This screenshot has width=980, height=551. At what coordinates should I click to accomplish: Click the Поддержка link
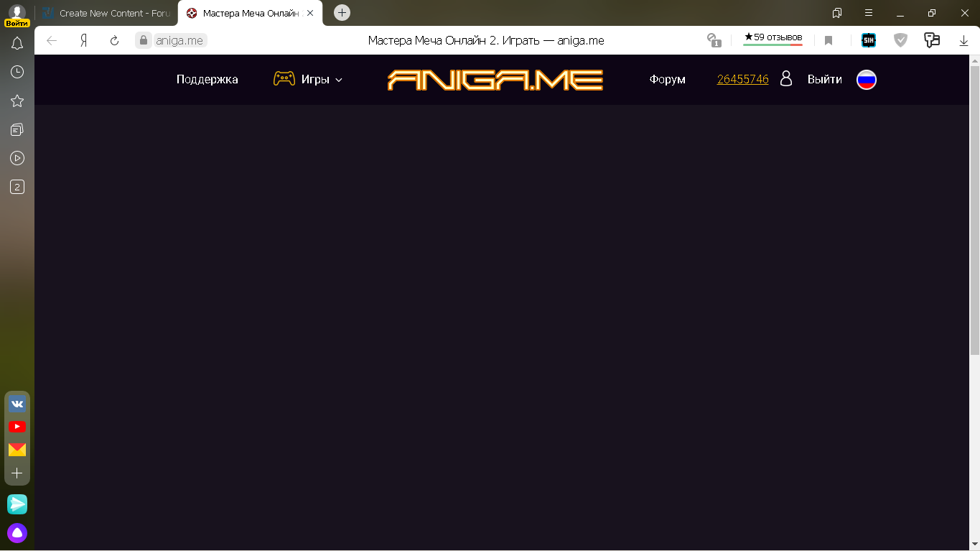click(x=207, y=80)
